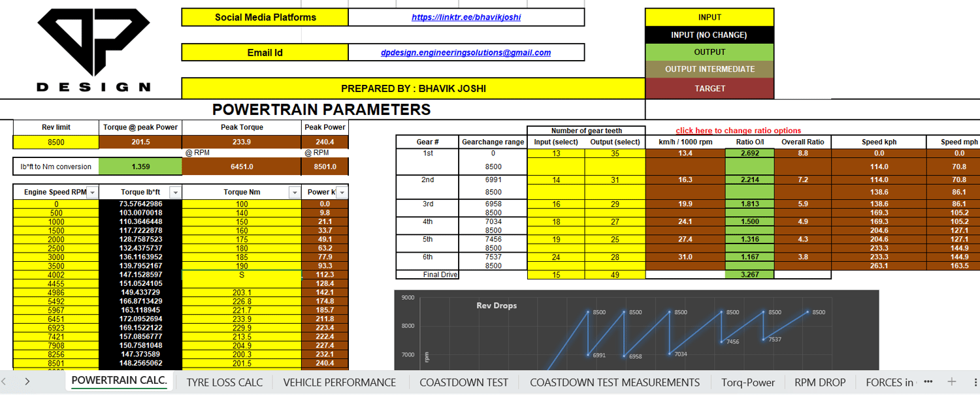
Task: Open the COASTDOWN TEST sheet tab
Action: click(x=464, y=383)
